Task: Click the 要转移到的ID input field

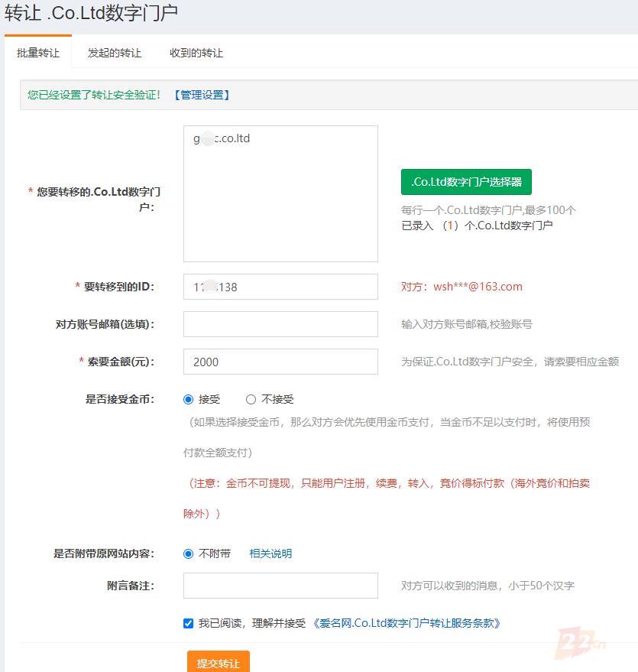Action: click(x=280, y=286)
